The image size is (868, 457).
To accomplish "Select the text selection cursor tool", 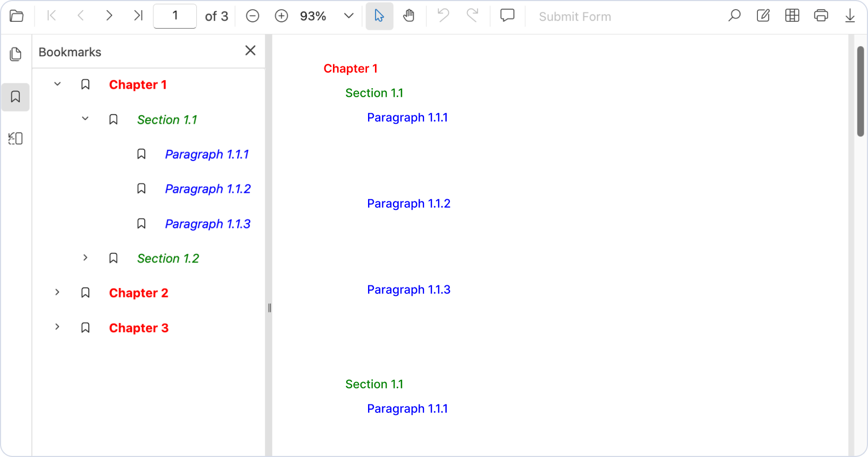I will pos(379,16).
